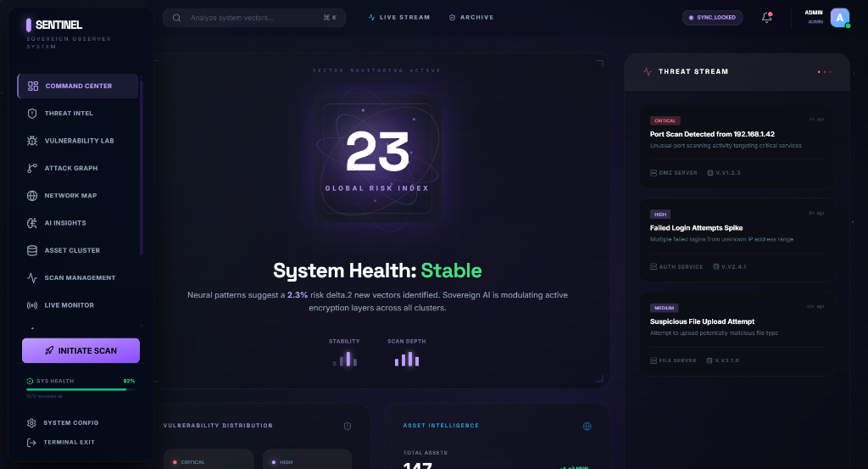Click the sidebar vertical scrollbar
868x469 pixels.
tap(142, 168)
